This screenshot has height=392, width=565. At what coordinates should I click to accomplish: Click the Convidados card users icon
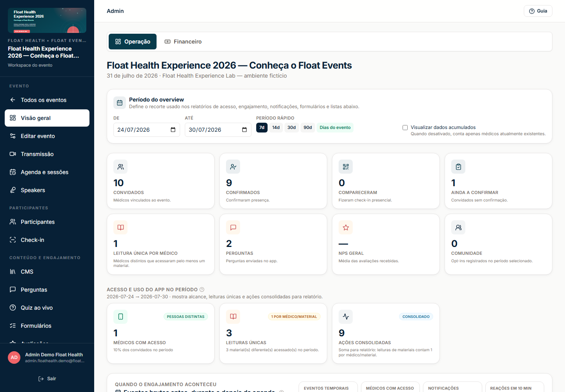[x=120, y=167]
